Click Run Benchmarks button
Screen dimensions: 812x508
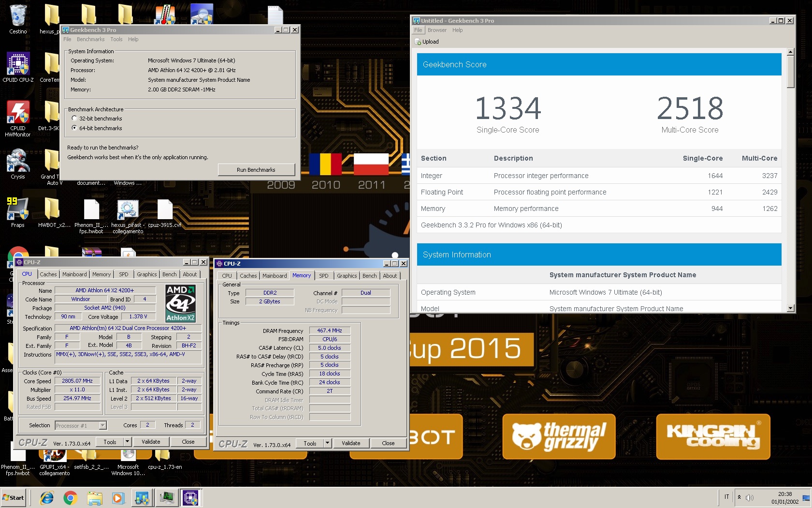(256, 170)
